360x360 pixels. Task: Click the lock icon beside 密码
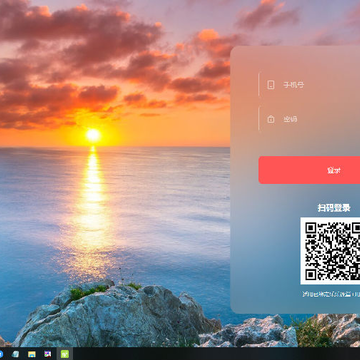(x=271, y=119)
